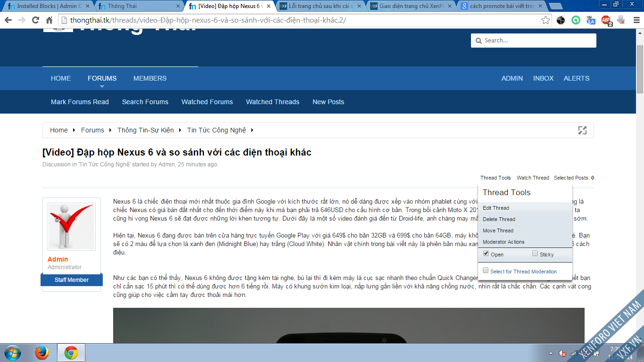The image size is (644, 362).
Task: Tick Select for Thread Moderation checkbox
Action: [x=486, y=271]
